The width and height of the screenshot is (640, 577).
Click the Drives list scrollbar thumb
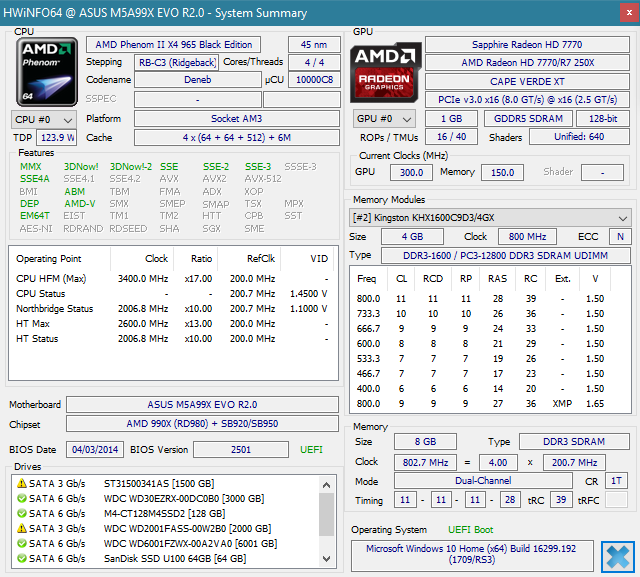click(326, 514)
